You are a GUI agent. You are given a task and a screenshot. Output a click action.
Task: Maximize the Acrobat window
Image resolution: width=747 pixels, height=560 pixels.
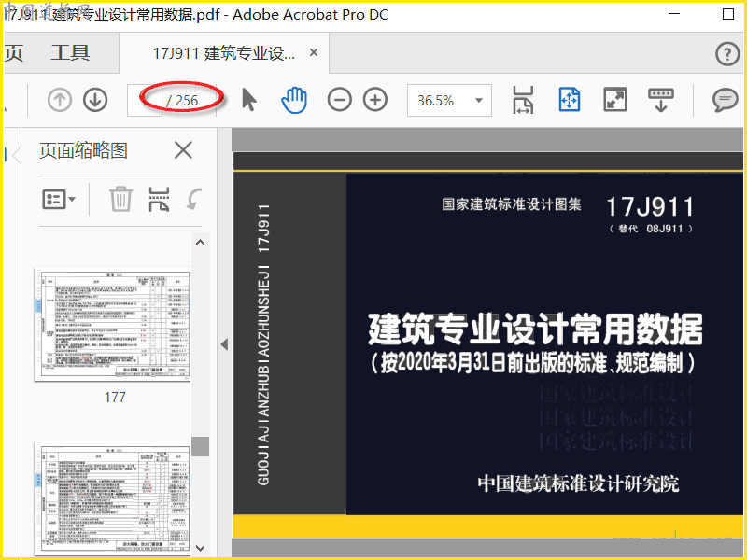point(728,14)
